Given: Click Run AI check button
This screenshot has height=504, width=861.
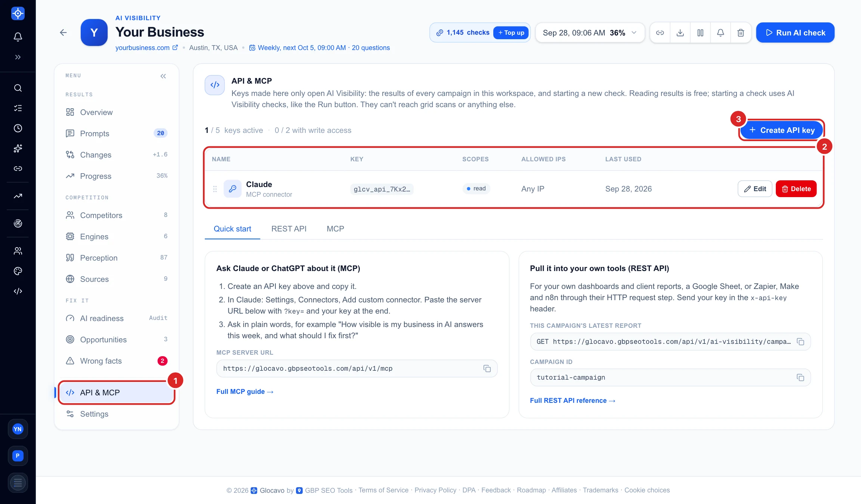Looking at the screenshot, I should tap(795, 32).
